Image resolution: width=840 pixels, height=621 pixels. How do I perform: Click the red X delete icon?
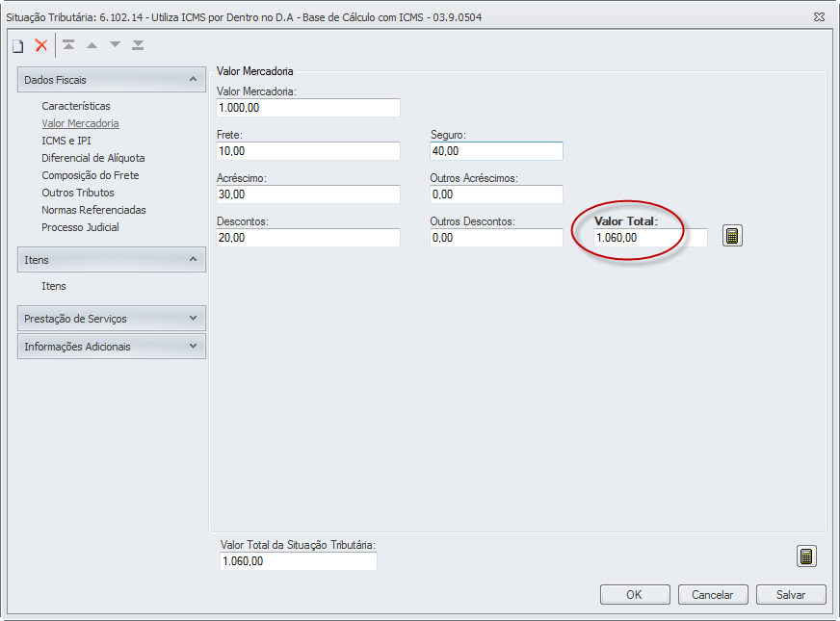(x=41, y=45)
